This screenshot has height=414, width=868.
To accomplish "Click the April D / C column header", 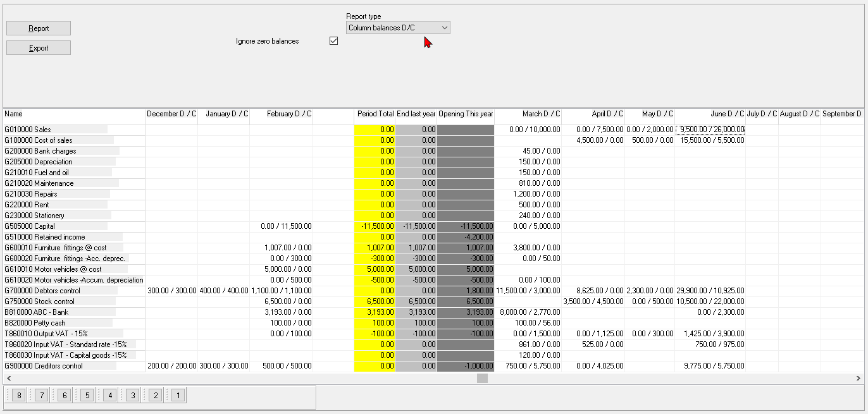I will tap(593, 114).
